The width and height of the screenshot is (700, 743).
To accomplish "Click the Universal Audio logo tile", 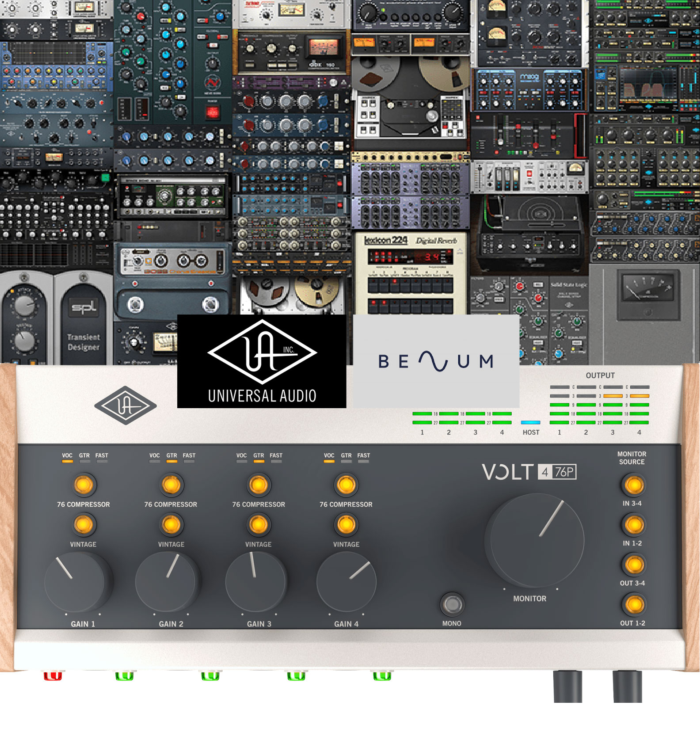I will coord(262,361).
